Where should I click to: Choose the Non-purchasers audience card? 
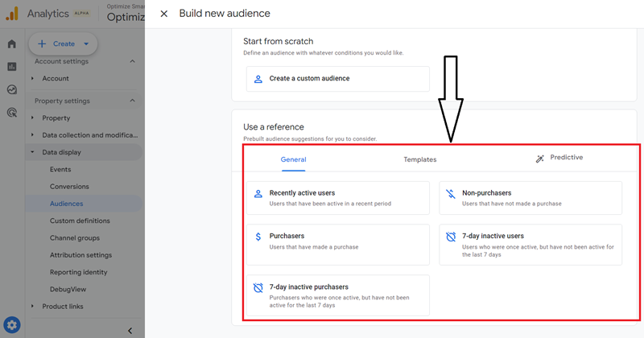[x=530, y=198]
